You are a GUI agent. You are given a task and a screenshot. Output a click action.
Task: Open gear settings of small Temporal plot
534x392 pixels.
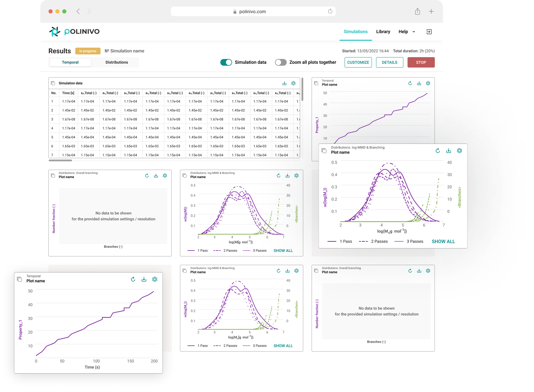tap(428, 83)
